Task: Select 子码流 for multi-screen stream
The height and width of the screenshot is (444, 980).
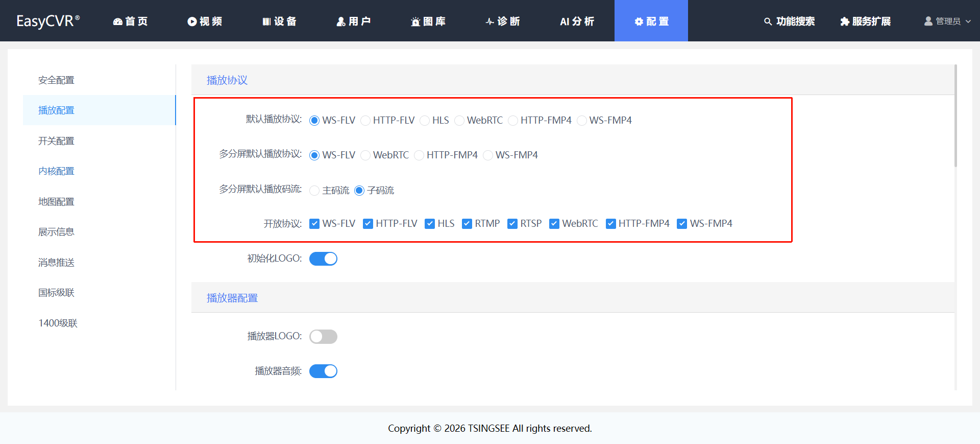Action: pos(359,191)
